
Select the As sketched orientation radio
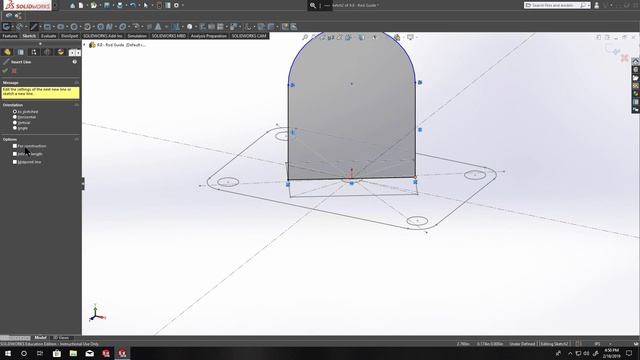pos(15,111)
